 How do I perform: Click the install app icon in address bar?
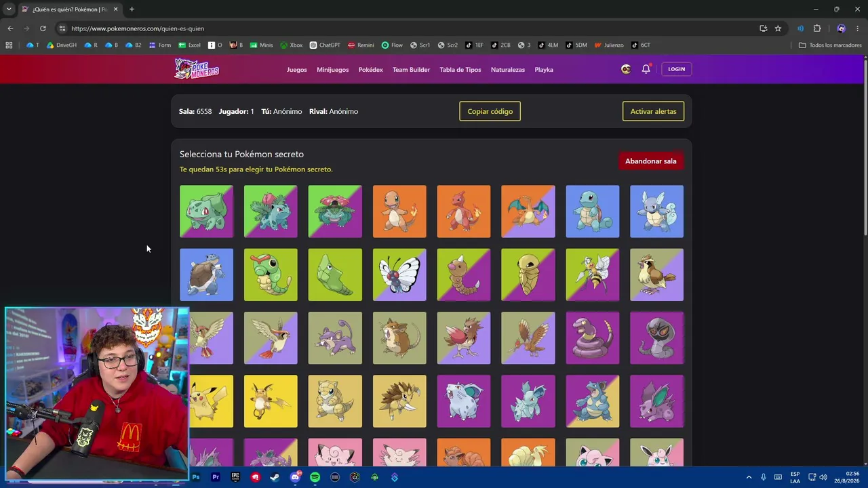click(764, 28)
